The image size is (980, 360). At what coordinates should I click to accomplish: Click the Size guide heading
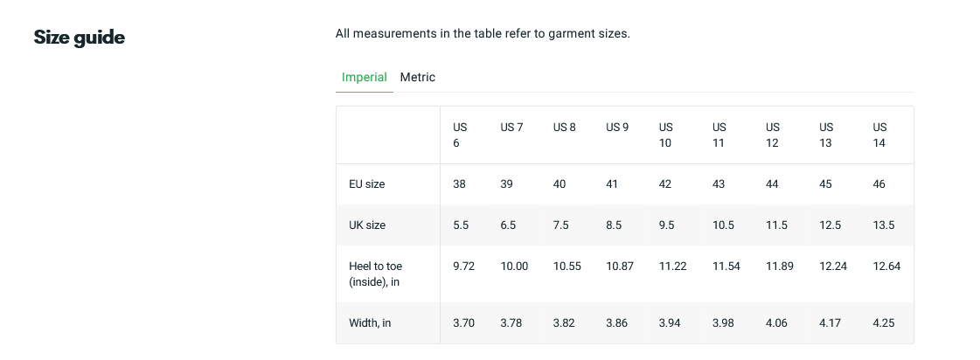(x=80, y=38)
